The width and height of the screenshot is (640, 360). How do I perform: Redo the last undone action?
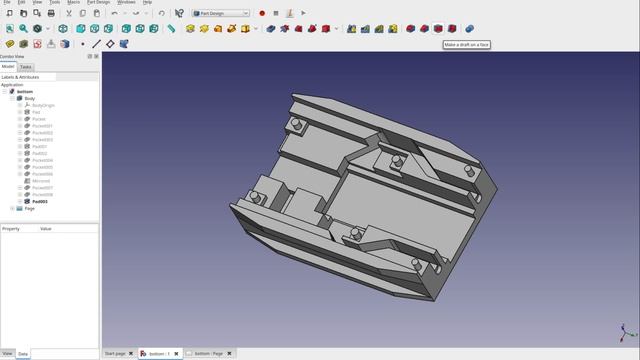pos(136,13)
